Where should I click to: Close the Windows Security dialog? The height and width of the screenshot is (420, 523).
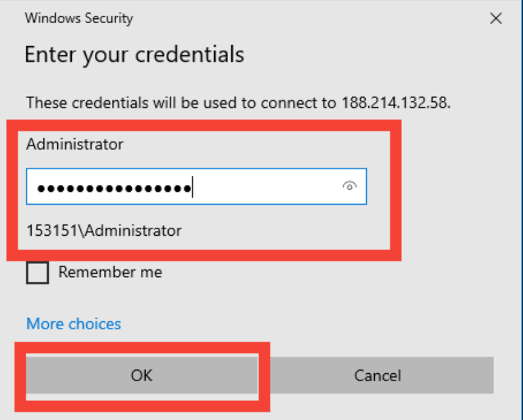pyautogui.click(x=496, y=18)
